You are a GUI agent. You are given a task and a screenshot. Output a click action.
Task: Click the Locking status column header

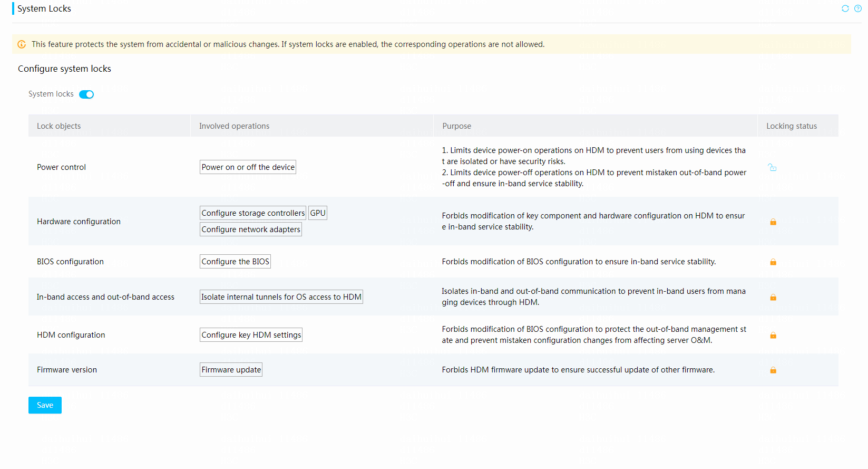[792, 126]
